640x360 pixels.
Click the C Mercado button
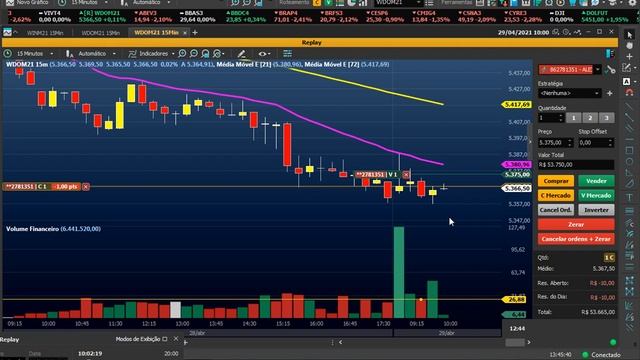[x=556, y=196]
